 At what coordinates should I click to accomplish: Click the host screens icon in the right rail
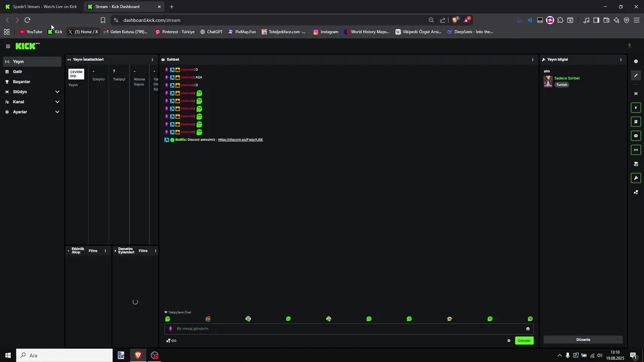(x=636, y=164)
